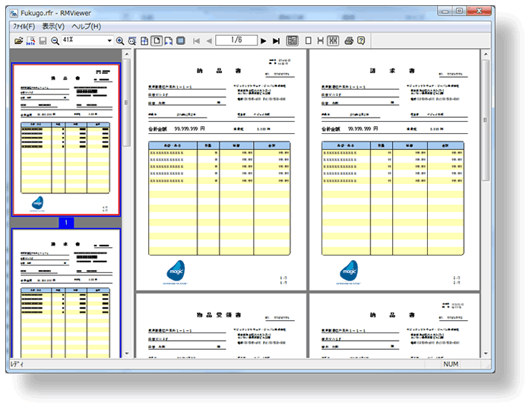This screenshot has height=410, width=532.
Task: Open the ヘルプ(H) menu
Action: tap(86, 27)
